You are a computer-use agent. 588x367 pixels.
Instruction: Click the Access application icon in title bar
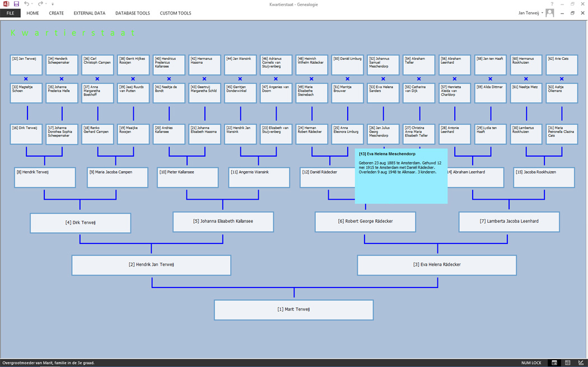[6, 4]
